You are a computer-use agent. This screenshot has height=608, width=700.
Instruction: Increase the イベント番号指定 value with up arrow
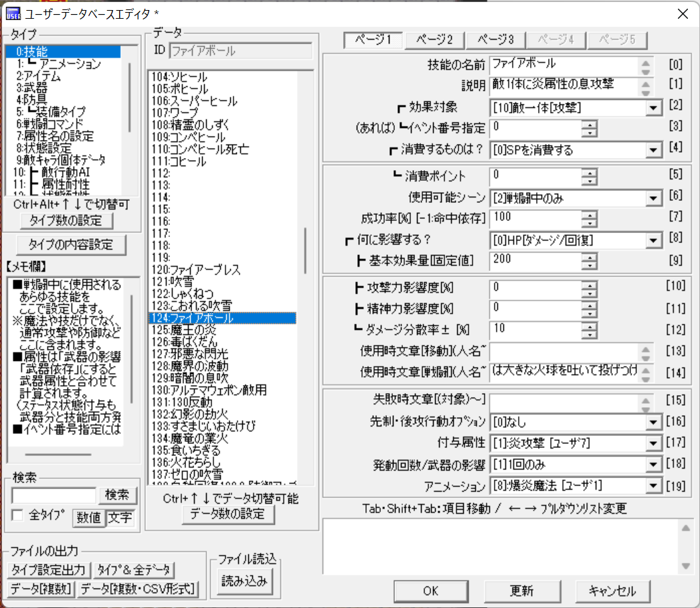point(590,125)
